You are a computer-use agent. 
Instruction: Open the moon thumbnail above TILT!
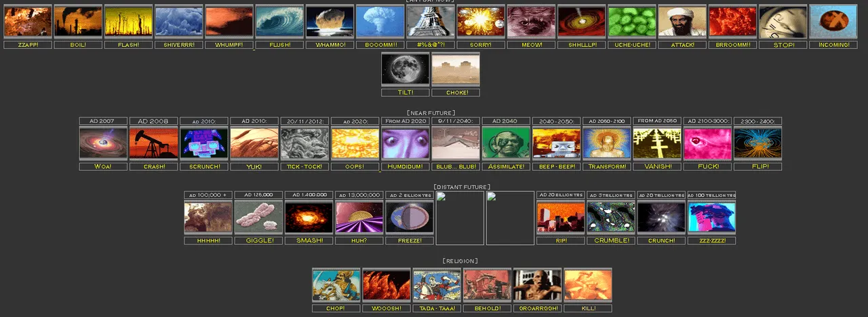[406, 69]
